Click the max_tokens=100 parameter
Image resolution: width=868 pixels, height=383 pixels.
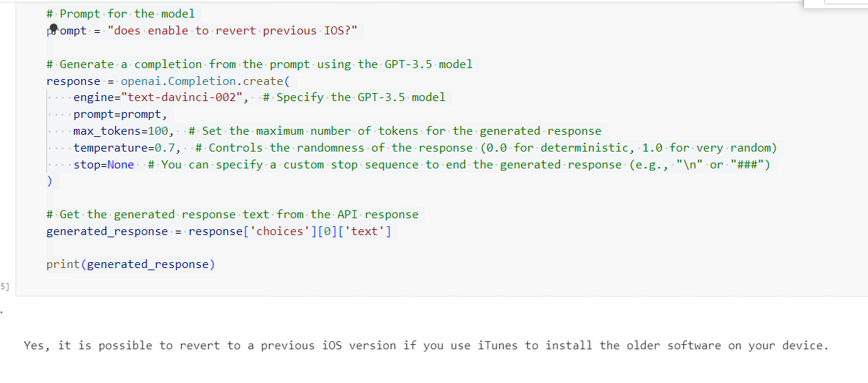(x=123, y=131)
